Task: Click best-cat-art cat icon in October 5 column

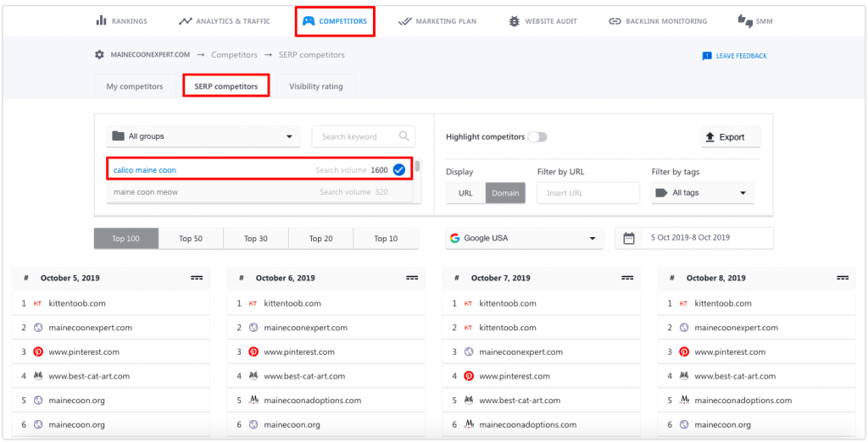Action: tap(38, 376)
